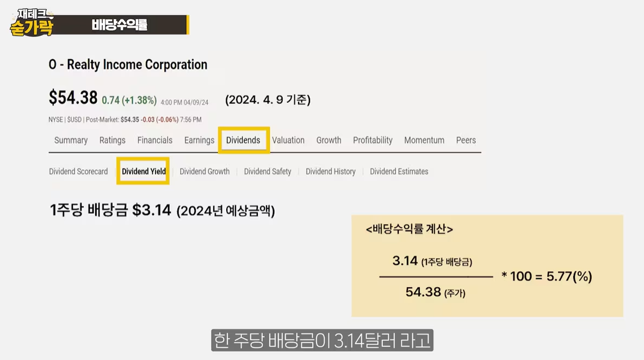Click the 5.77(%) result value
644x360 pixels.
[x=569, y=276]
